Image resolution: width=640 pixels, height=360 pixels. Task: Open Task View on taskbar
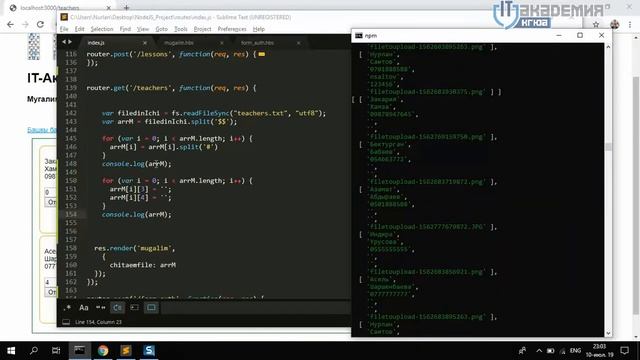[56, 351]
